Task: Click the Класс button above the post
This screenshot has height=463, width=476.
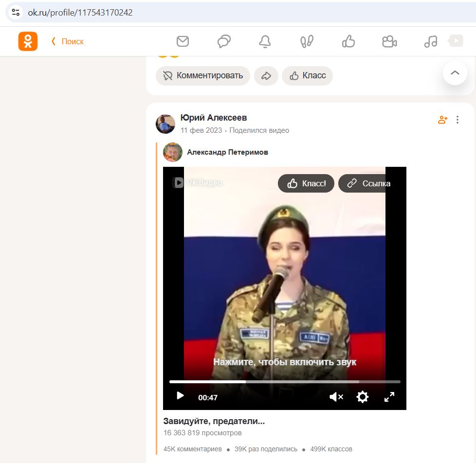Action: [307, 75]
